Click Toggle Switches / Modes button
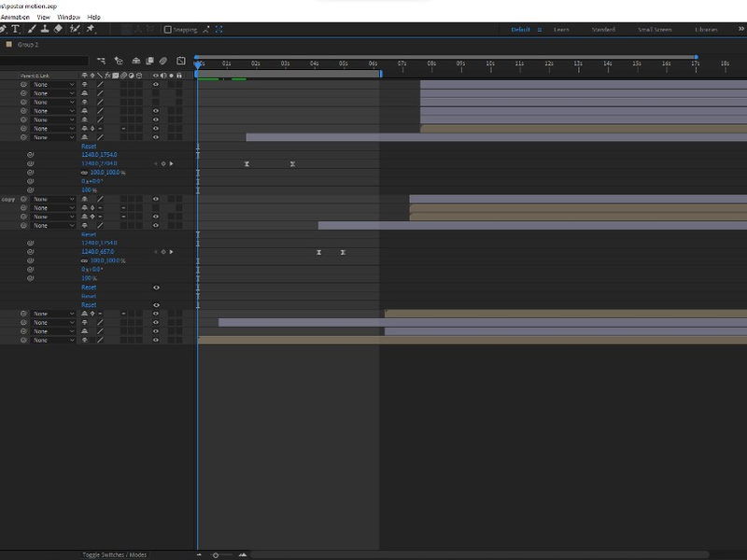This screenshot has height=560, width=747. tap(115, 554)
